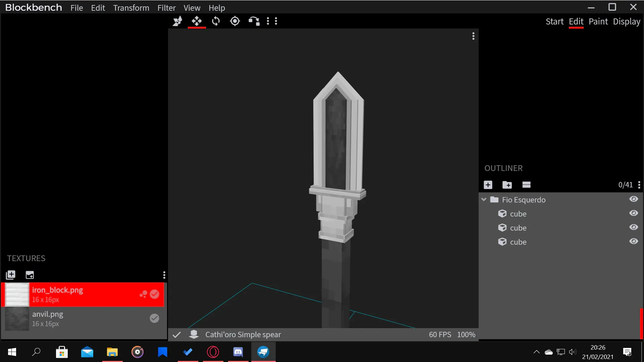This screenshot has width=644, height=362.
Task: Import a texture in Textures panel
Action: [11, 275]
